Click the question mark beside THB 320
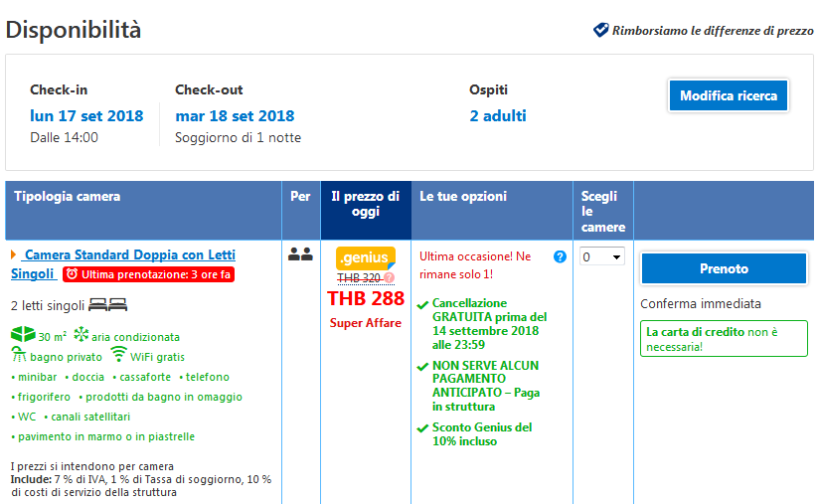 pos(390,278)
